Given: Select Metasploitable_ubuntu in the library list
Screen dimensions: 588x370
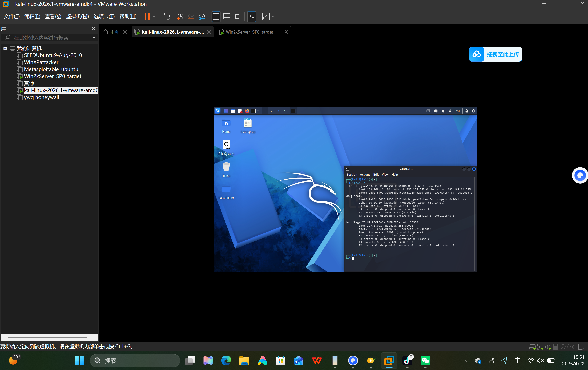Looking at the screenshot, I should click(x=51, y=69).
